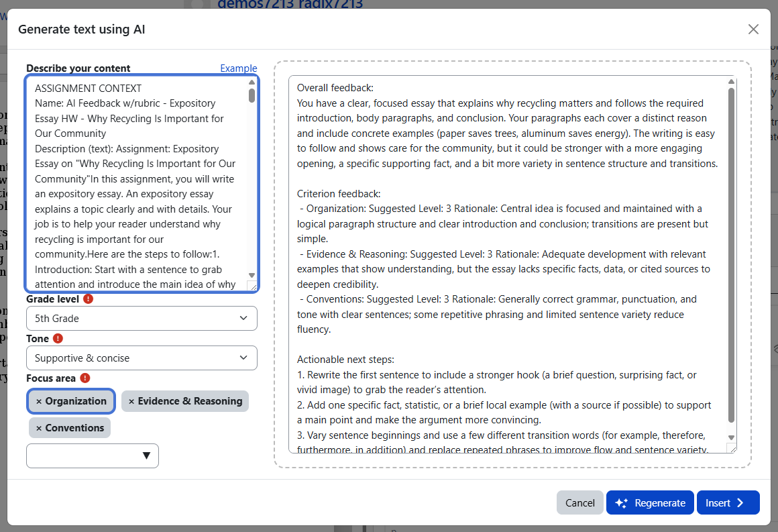The height and width of the screenshot is (532, 778).
Task: Close the Generate text using AI dialog
Action: point(753,29)
